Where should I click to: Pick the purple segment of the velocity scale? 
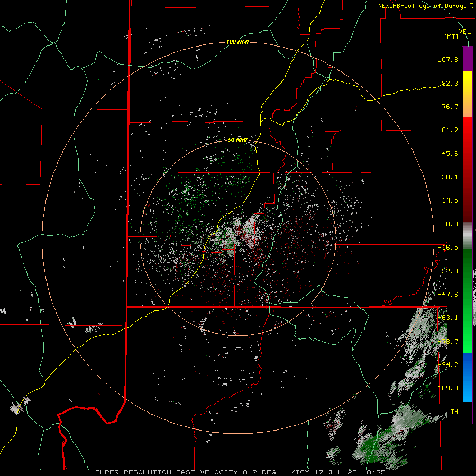click(467, 59)
